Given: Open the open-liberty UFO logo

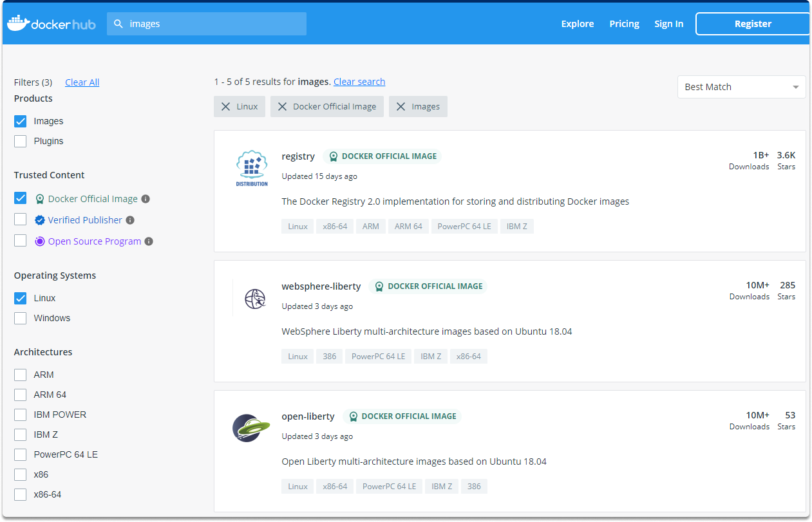Looking at the screenshot, I should (251, 428).
